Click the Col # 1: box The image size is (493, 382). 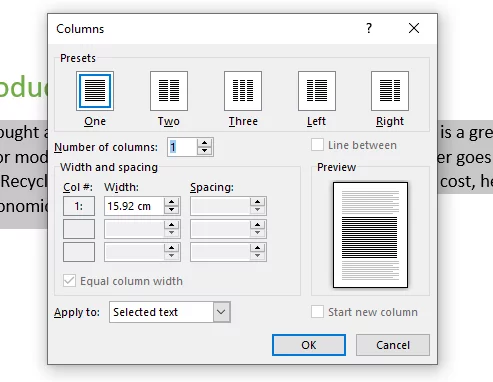pyautogui.click(x=79, y=206)
